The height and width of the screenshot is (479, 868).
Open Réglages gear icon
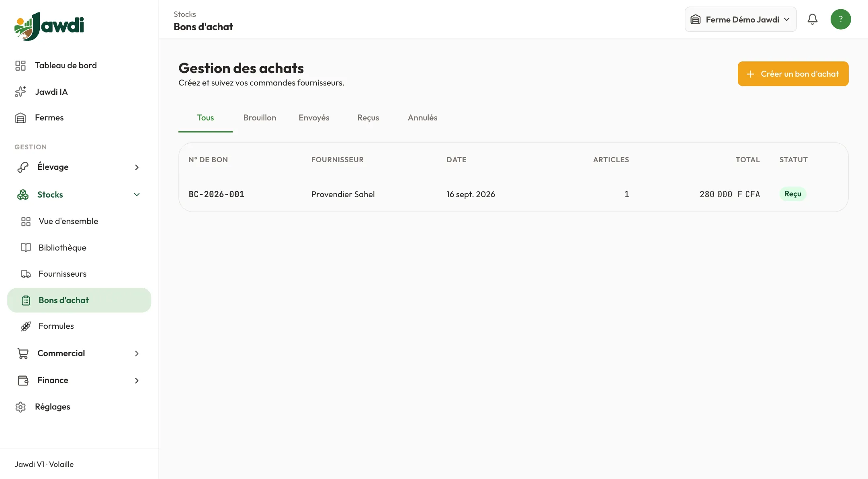pyautogui.click(x=20, y=407)
